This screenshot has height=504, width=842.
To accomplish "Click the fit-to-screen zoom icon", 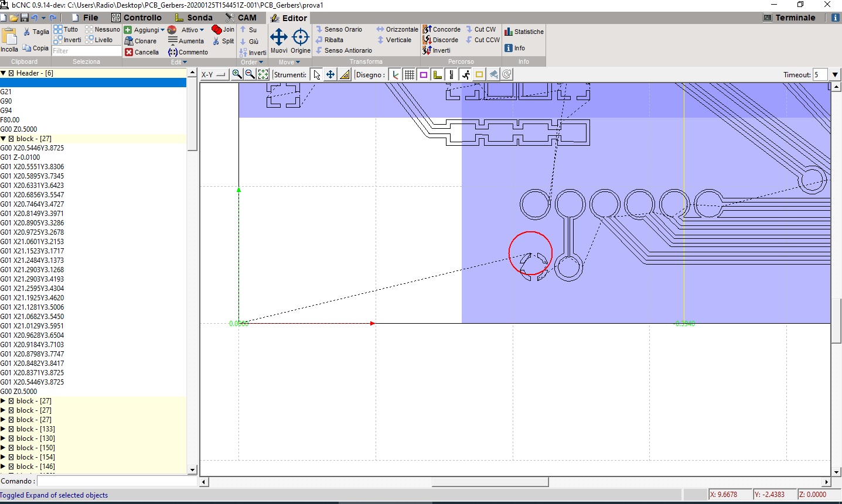I will 263,74.
